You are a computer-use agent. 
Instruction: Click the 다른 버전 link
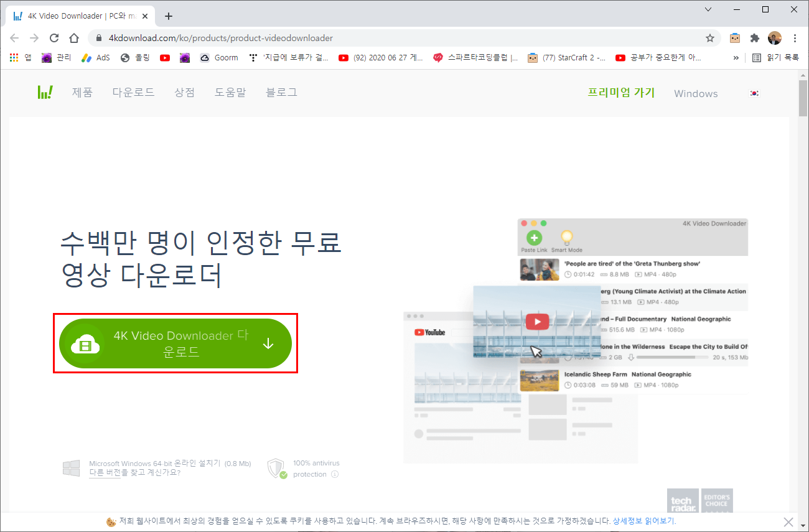pyautogui.click(x=105, y=472)
